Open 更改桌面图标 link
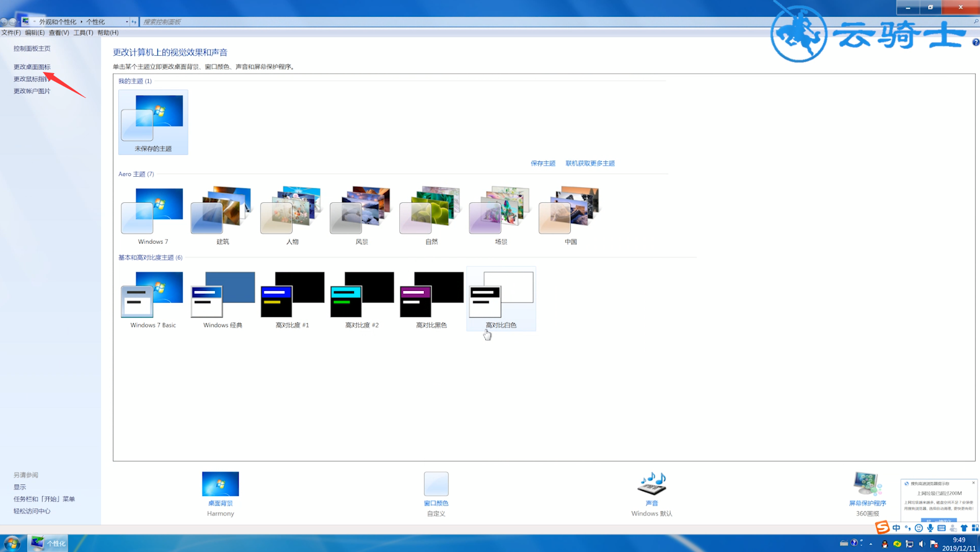This screenshot has height=552, width=980. point(32,67)
